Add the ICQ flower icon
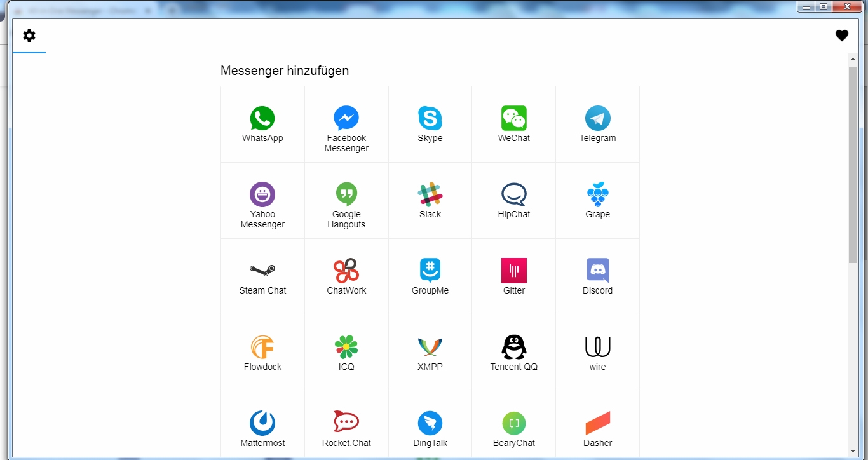This screenshot has height=460, width=868. (346, 348)
